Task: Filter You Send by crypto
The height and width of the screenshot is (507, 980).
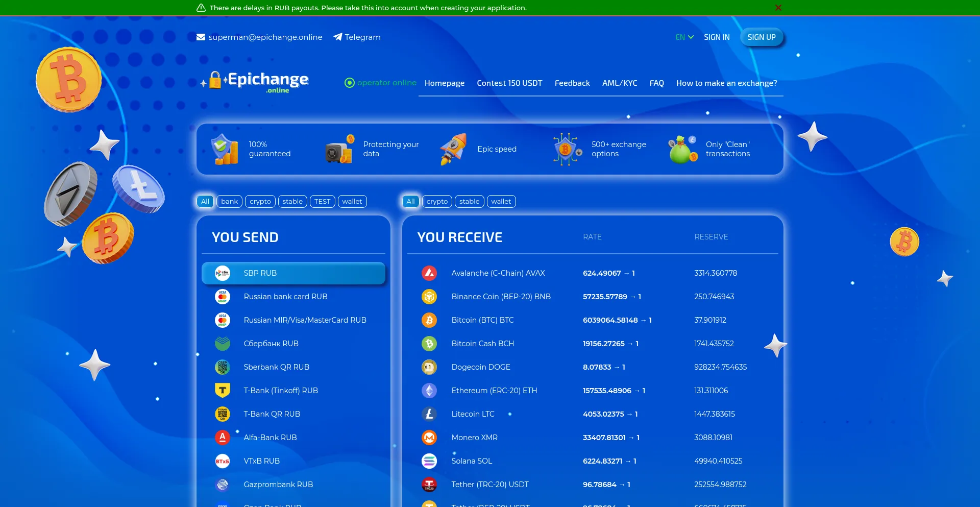Action: coord(260,202)
